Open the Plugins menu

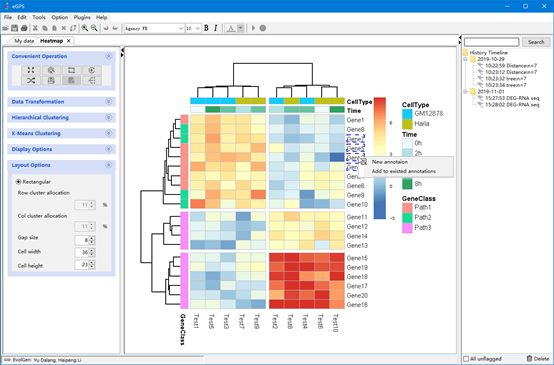82,17
